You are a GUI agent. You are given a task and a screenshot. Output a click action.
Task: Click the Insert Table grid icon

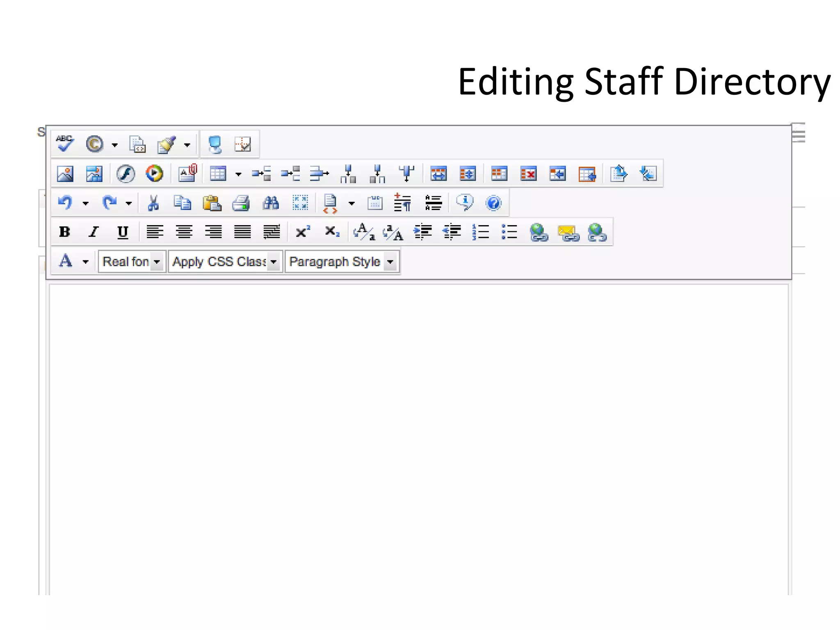coord(218,174)
